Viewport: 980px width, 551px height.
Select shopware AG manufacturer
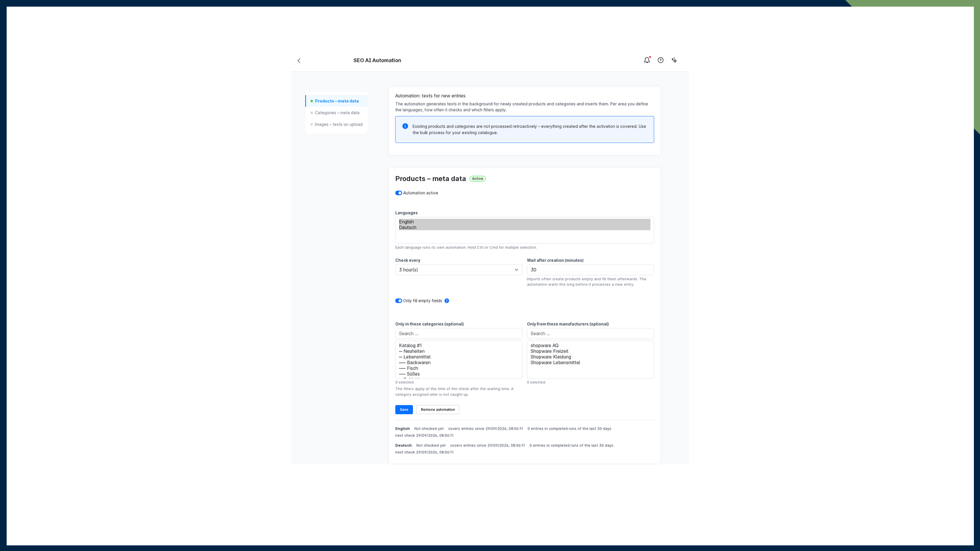coord(590,346)
